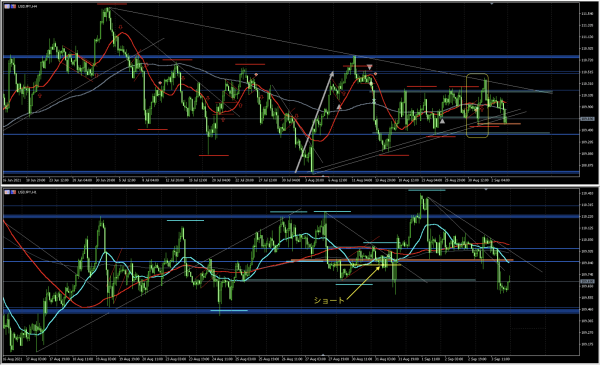Screen dimensions: 600x365
Task: Click the USDJPY,H1 chart title text
Action: pyautogui.click(x=27, y=192)
